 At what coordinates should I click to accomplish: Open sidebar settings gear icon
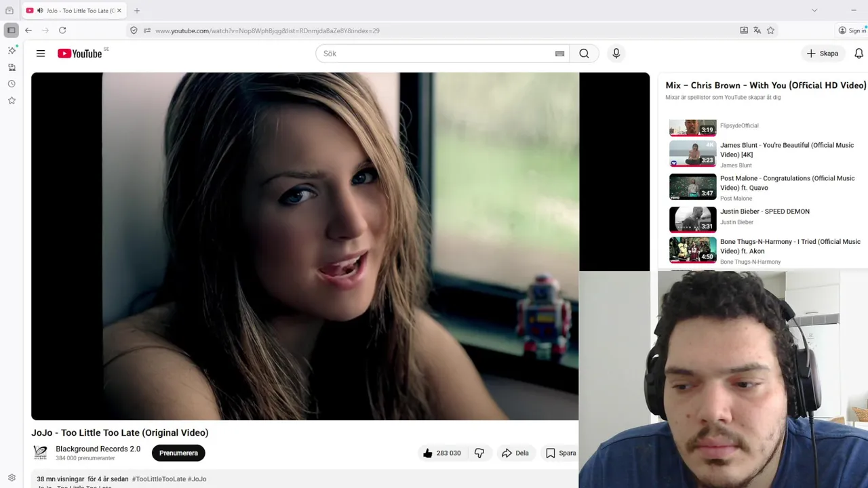click(x=12, y=478)
